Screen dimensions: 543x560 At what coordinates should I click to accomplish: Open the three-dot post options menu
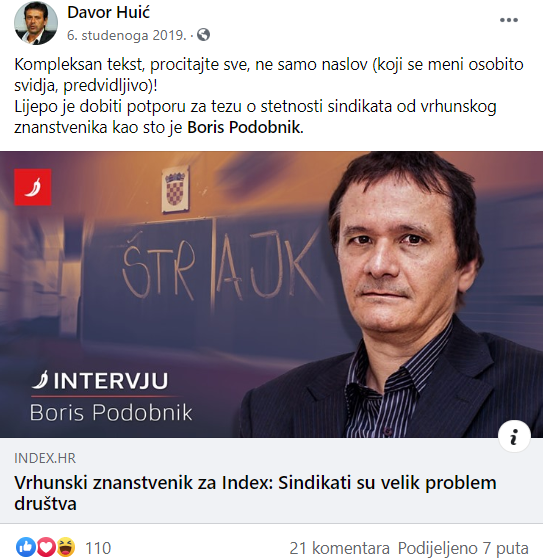(509, 20)
